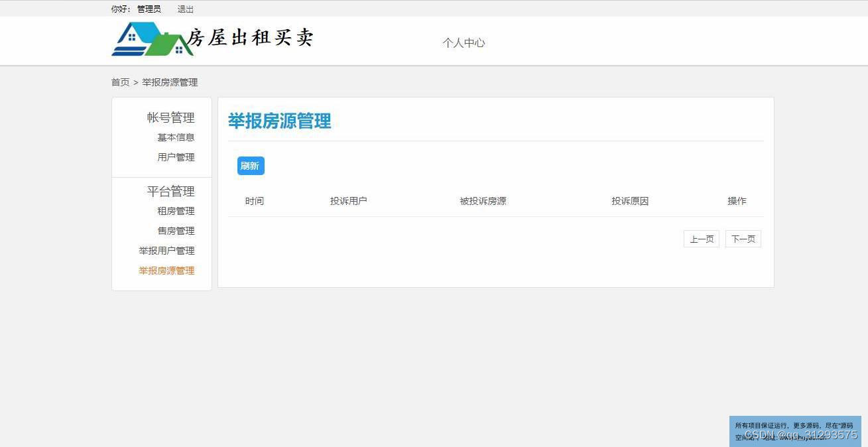Go to 首页 in the breadcrumb
This screenshot has width=868, height=447.
(120, 82)
